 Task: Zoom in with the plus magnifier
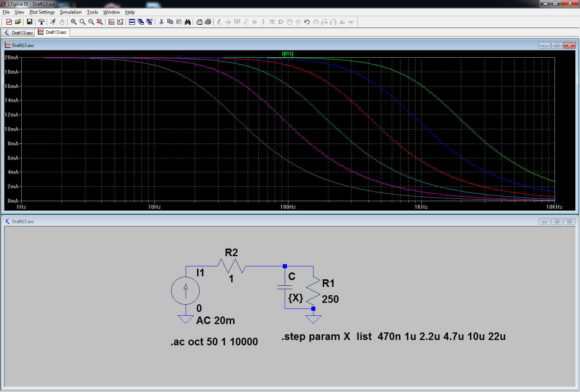(74, 22)
